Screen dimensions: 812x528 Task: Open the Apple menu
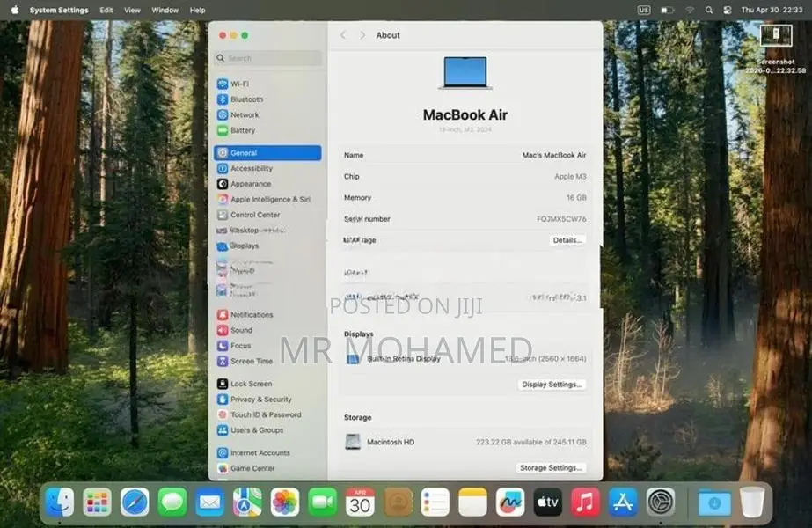14,10
